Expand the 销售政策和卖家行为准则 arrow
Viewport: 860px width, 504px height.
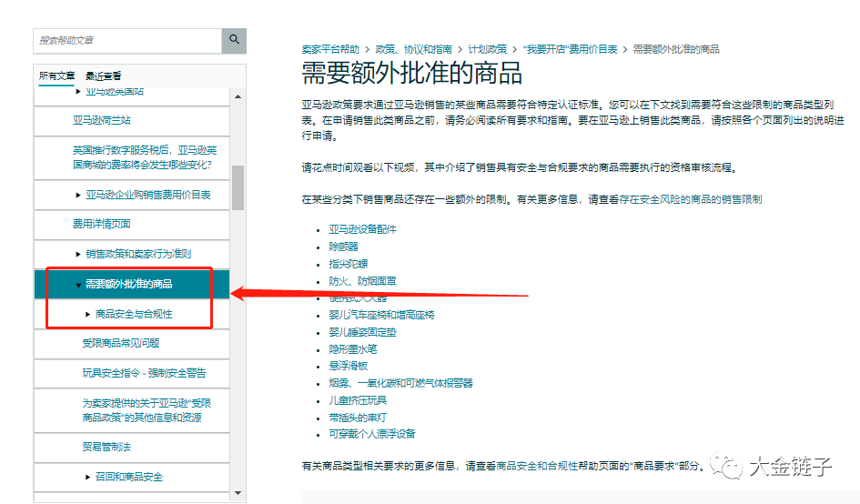coord(78,254)
